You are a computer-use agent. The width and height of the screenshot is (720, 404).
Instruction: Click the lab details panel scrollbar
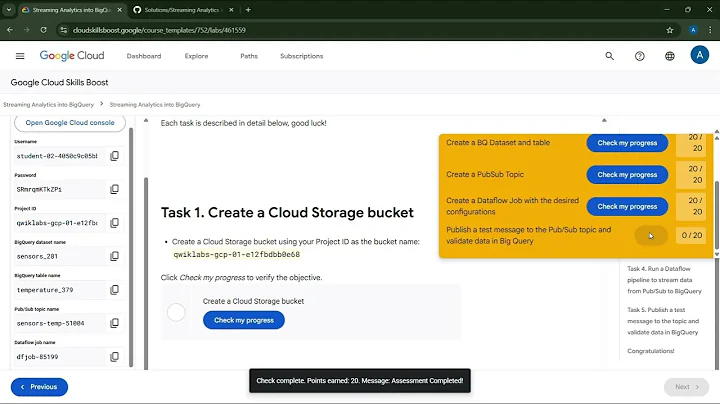click(131, 248)
